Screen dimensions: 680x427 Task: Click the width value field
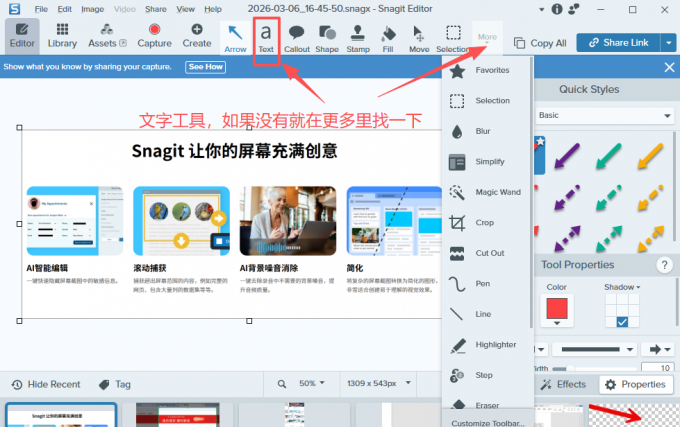pyautogui.click(x=657, y=368)
